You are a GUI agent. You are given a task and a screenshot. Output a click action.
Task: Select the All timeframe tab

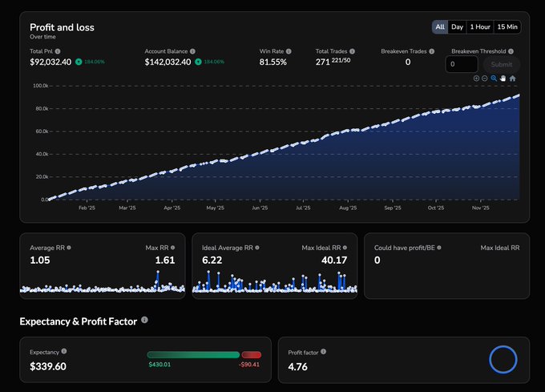[x=440, y=26]
